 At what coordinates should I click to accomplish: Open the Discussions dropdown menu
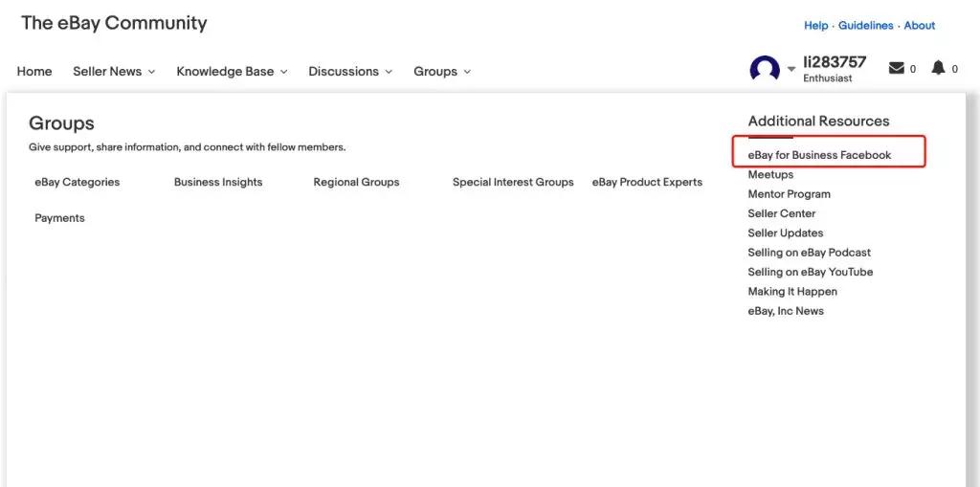point(349,72)
